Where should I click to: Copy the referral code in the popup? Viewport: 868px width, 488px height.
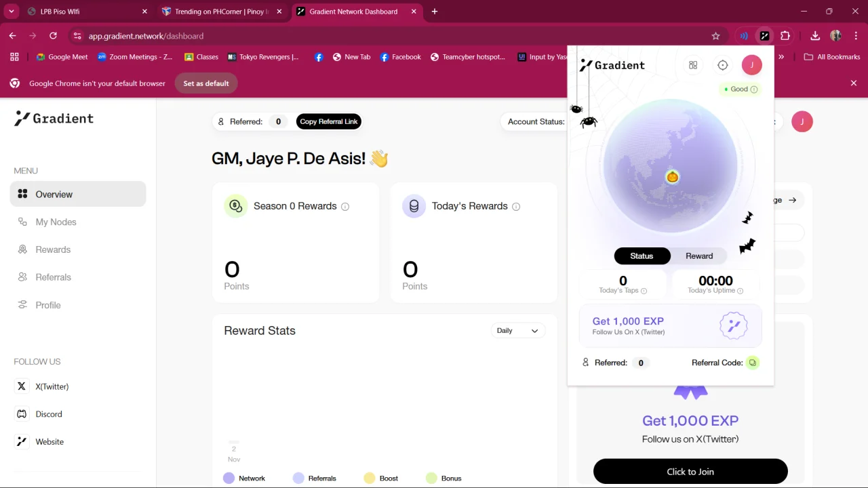coord(753,363)
